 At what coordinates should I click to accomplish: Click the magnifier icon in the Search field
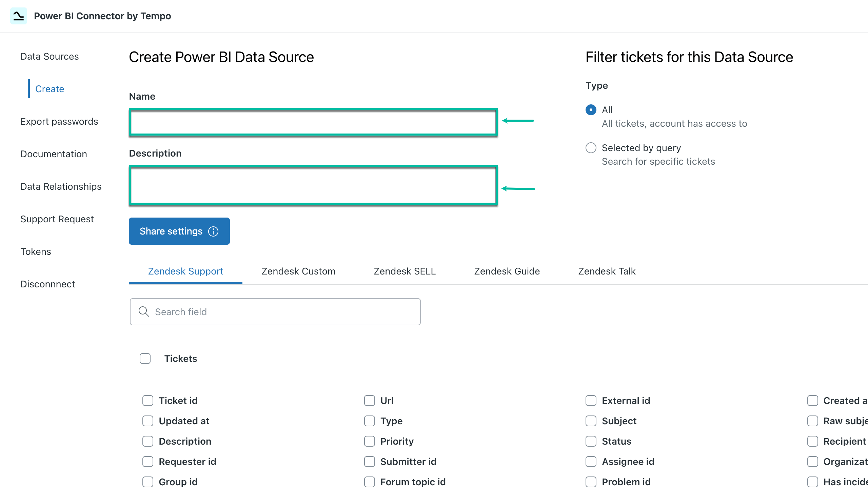click(x=144, y=311)
